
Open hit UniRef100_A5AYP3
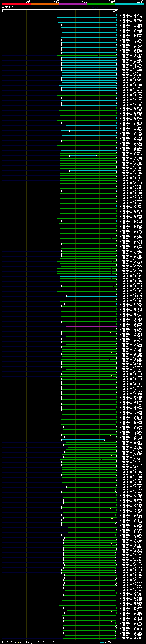131,63
